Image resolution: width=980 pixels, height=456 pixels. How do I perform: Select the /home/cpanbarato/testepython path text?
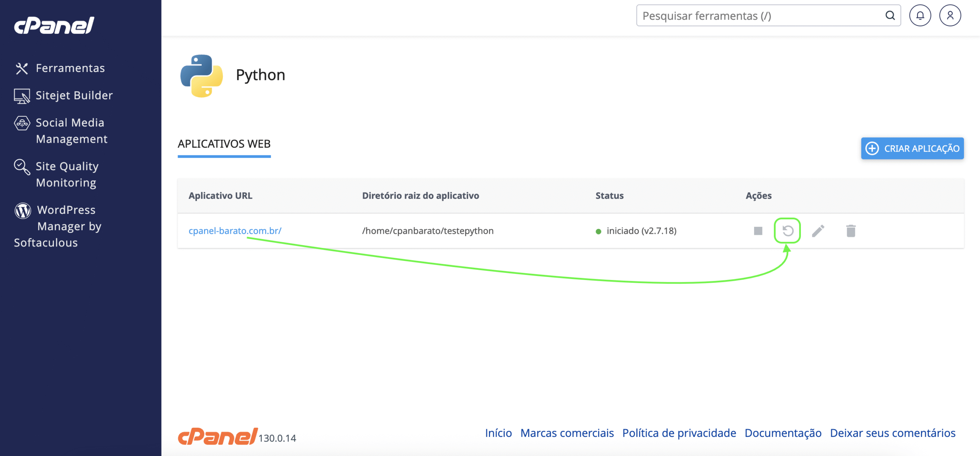point(428,231)
